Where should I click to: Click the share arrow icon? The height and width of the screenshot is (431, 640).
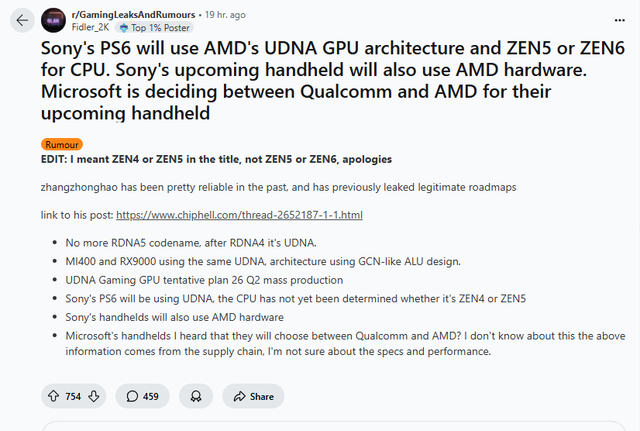[239, 396]
